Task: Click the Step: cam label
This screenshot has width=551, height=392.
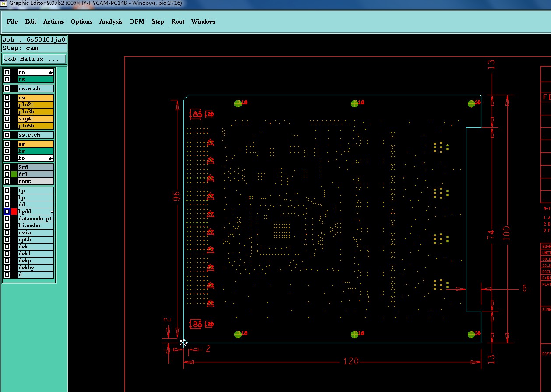Action: [34, 48]
